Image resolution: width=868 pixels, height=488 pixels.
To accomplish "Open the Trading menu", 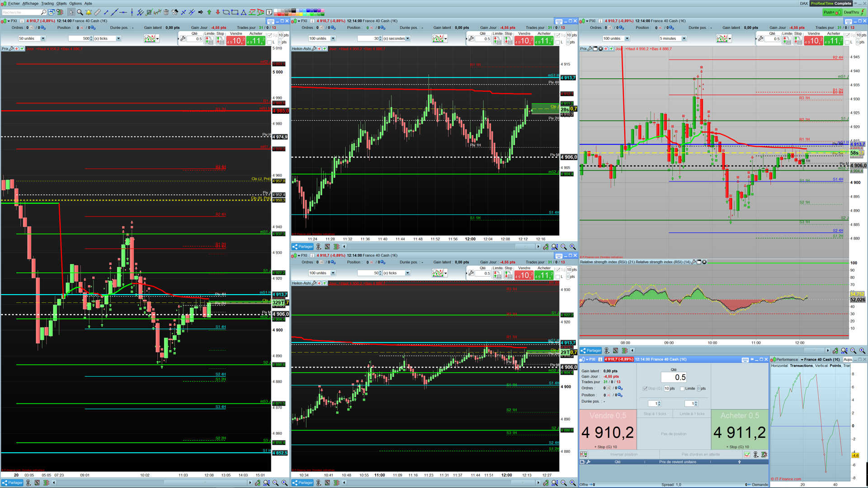I will coord(47,3).
